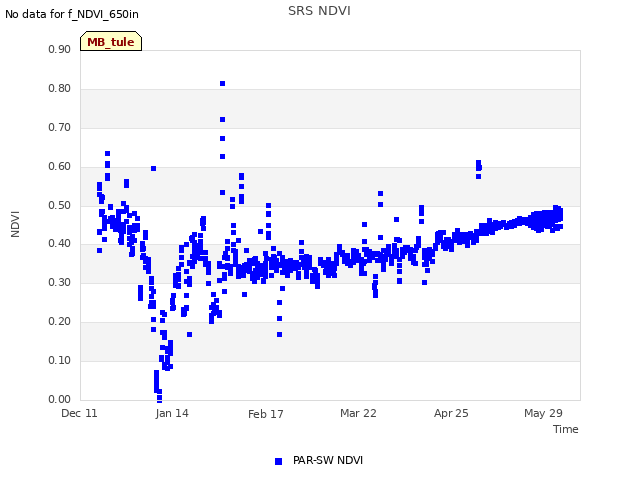Click the isolated data point near 0.60 in early January
640x480 pixels.
153,169
